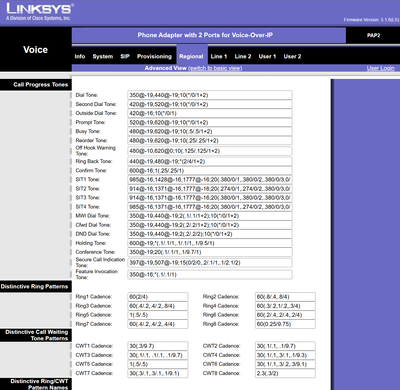Click the CWT5 Cadence field
Viewport: 400px width, 390px height.
point(158,364)
